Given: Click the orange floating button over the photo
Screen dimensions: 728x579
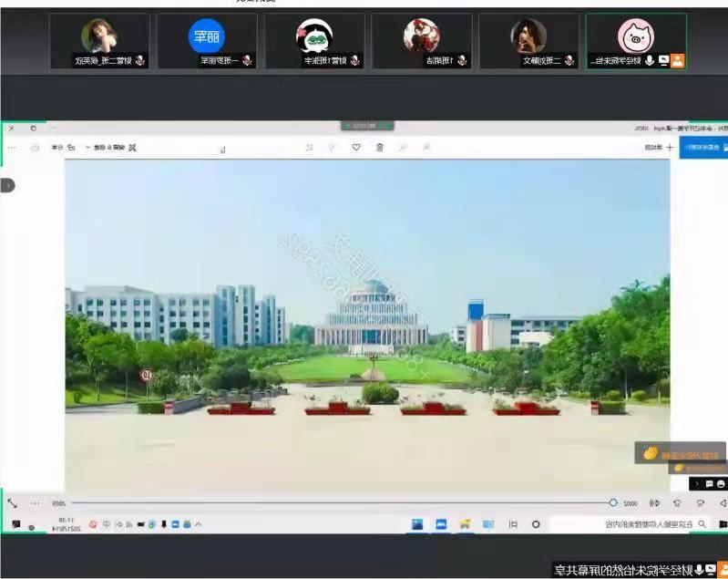Looking at the screenshot, I should coord(668,453).
